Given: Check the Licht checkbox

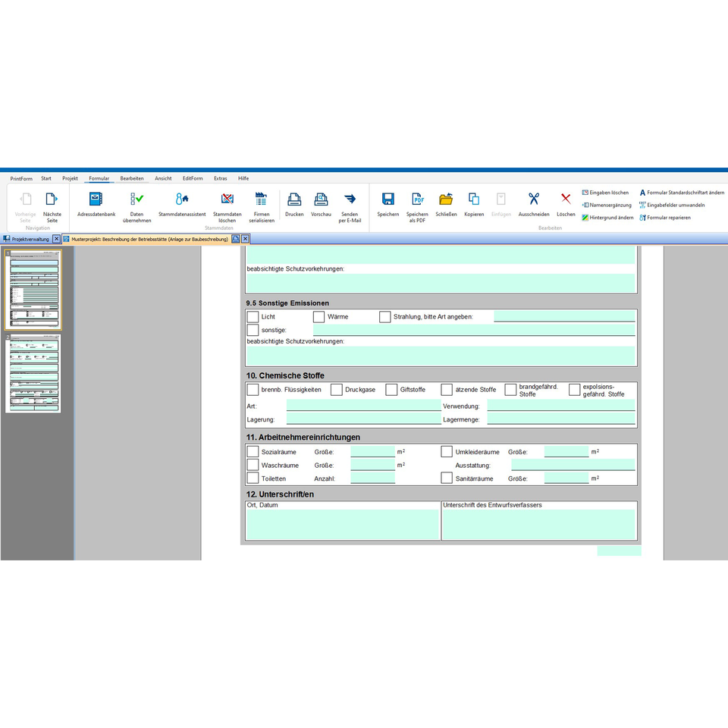Looking at the screenshot, I should pos(253,317).
